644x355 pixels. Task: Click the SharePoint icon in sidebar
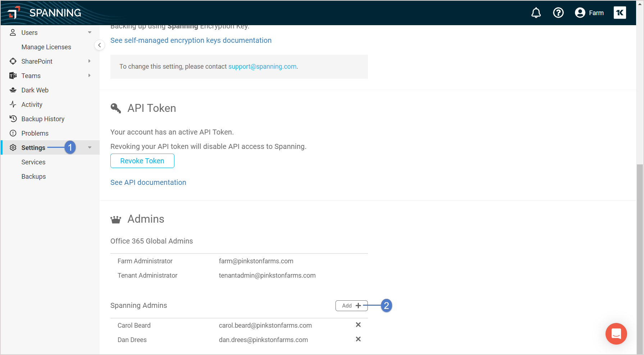coord(13,61)
